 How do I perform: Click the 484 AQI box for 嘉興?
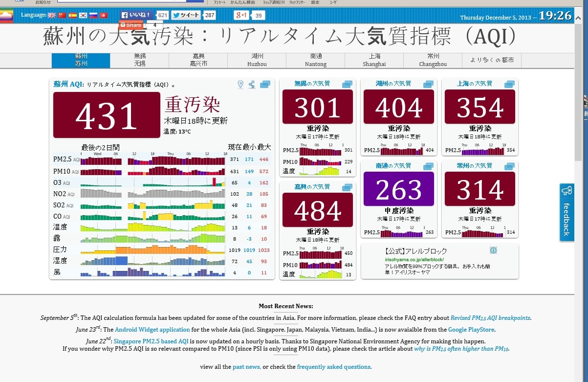(317, 210)
